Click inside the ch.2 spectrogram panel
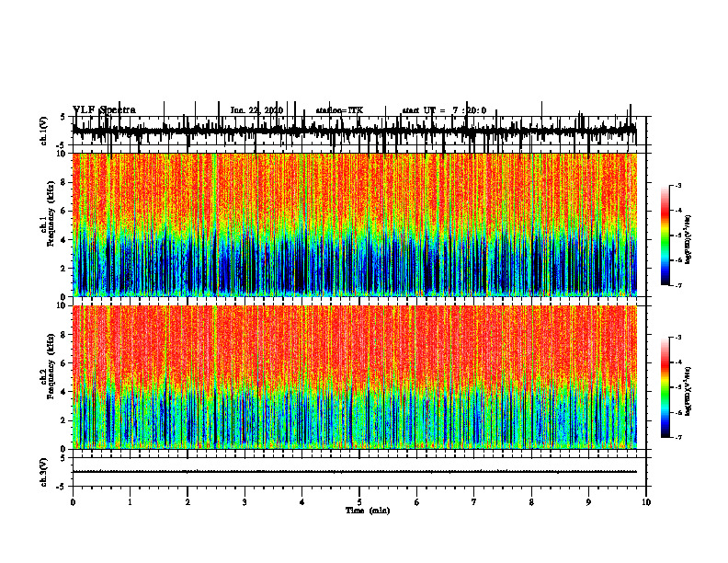Image resolution: width=728 pixels, height=563 pixels. [x=355, y=377]
